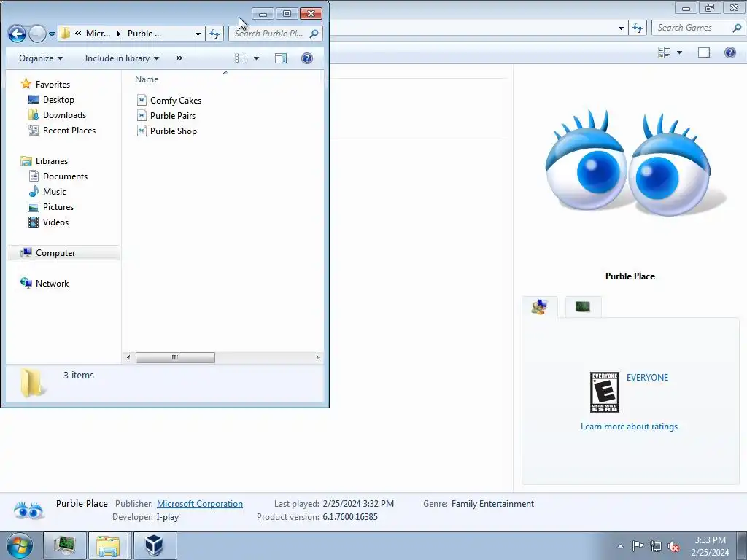Open Microsoft Corporation publisher link
The height and width of the screenshot is (560, 747).
click(200, 504)
